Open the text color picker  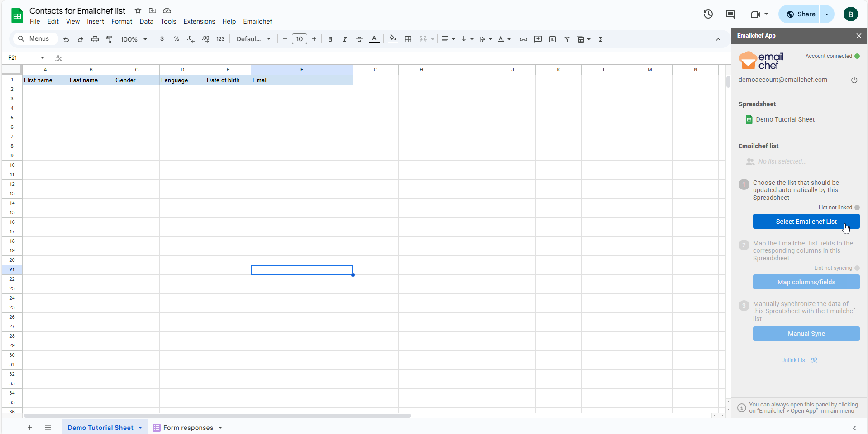tap(374, 39)
